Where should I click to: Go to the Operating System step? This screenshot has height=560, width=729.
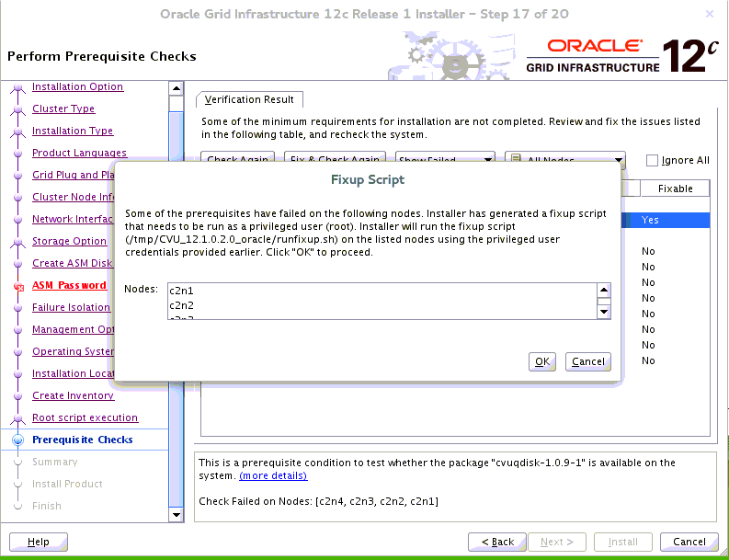[x=73, y=351]
